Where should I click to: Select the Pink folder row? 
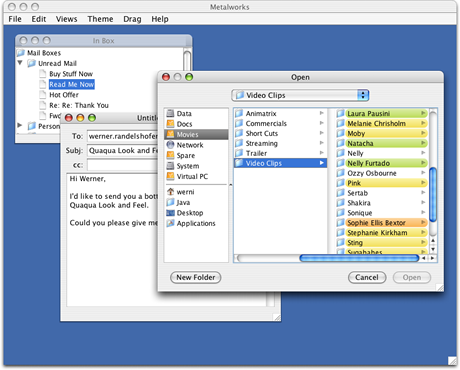tap(381, 183)
